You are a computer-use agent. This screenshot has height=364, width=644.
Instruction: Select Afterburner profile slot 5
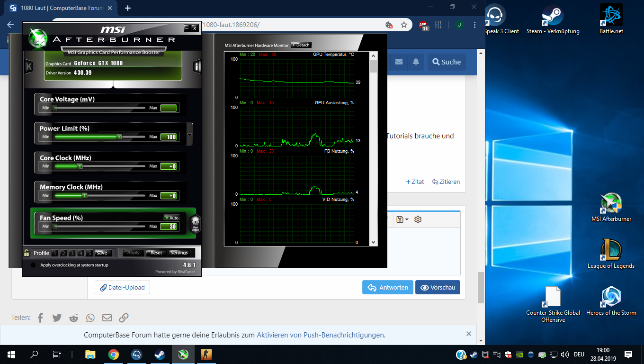[89, 253]
